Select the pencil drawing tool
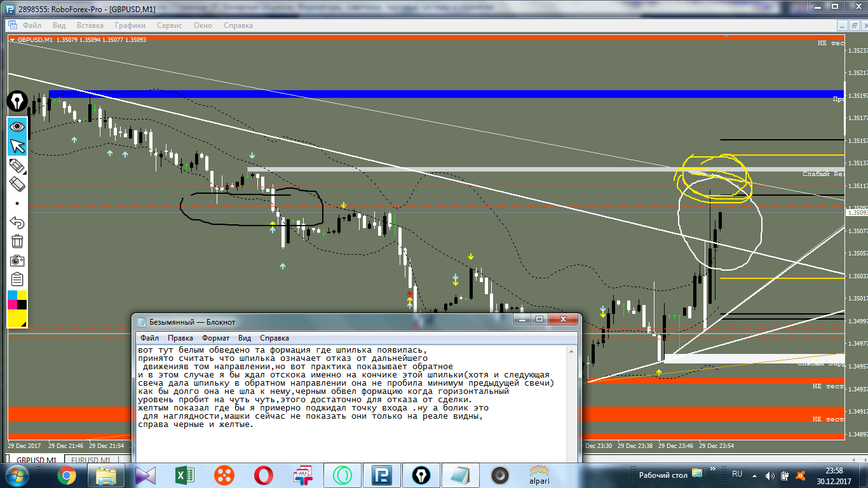868x488 pixels. 17,166
